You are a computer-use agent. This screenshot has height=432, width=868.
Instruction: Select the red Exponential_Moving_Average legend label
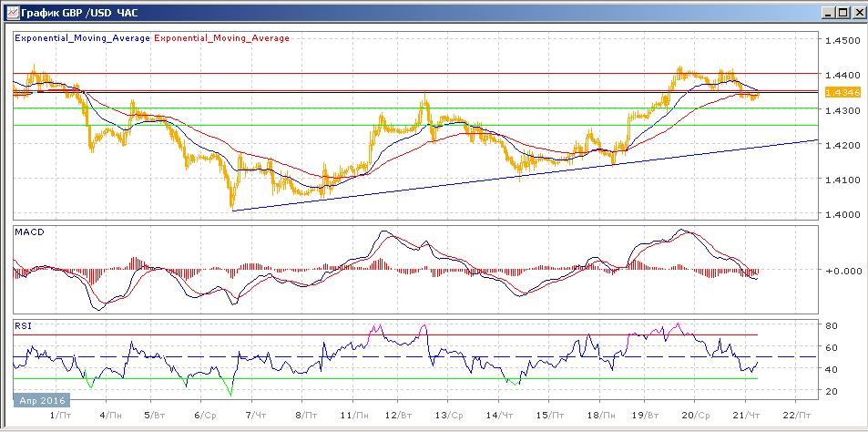tap(222, 38)
